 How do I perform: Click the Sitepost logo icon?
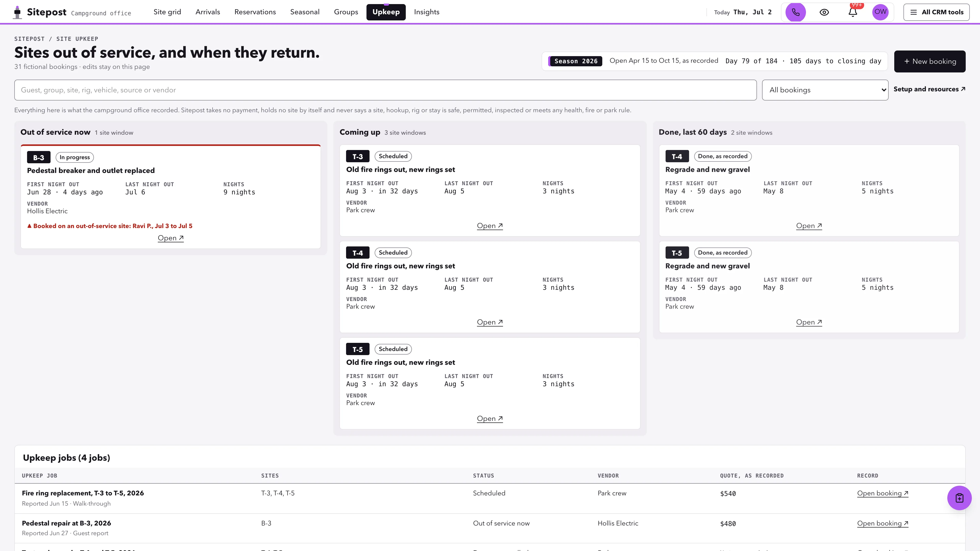[x=17, y=12]
